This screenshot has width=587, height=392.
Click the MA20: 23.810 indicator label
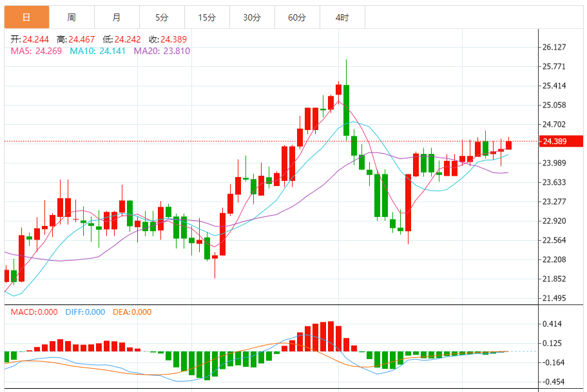162,51
